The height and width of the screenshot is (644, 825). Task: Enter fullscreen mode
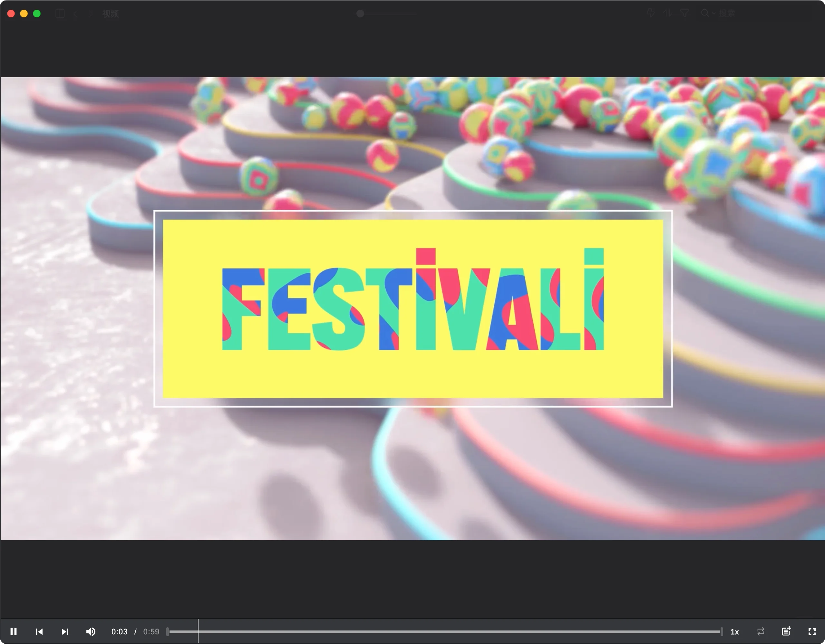click(x=812, y=631)
